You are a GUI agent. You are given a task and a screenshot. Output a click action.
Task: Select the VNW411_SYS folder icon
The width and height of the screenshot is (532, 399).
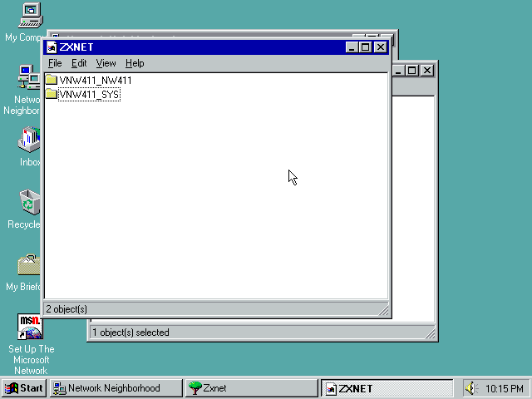[x=52, y=94]
